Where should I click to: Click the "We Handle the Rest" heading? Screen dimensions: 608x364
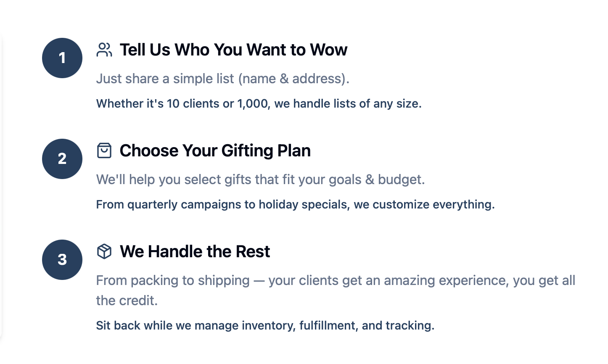[195, 251]
